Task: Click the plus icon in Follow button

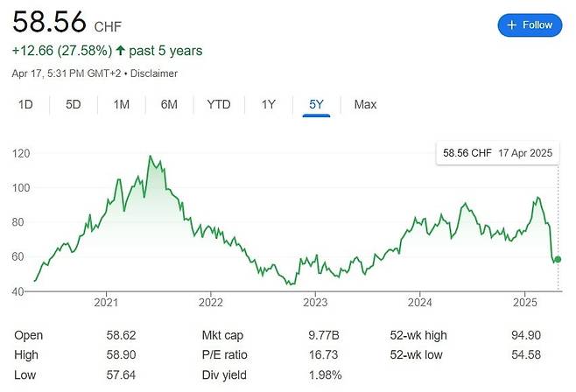Action: point(512,25)
